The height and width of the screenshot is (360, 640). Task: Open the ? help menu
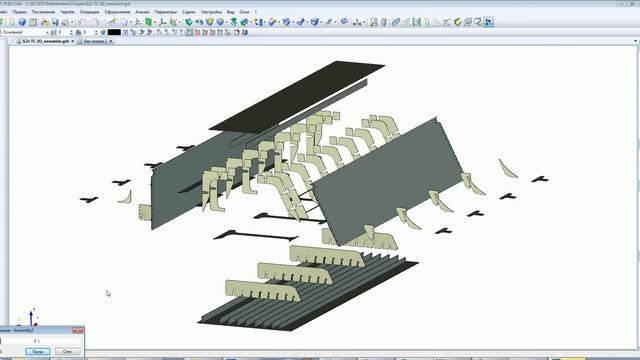[x=256, y=12]
